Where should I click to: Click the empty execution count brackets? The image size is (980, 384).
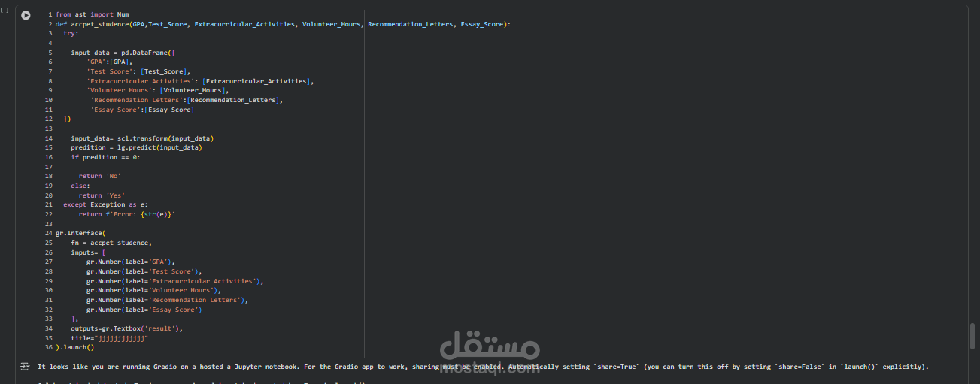[6, 11]
